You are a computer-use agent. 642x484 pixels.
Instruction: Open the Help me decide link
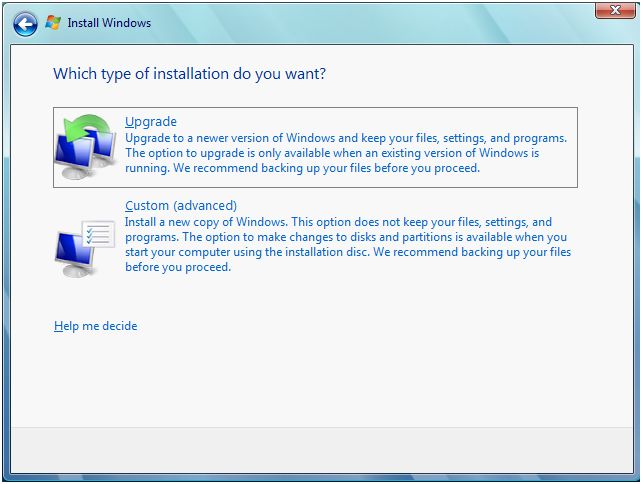(96, 326)
